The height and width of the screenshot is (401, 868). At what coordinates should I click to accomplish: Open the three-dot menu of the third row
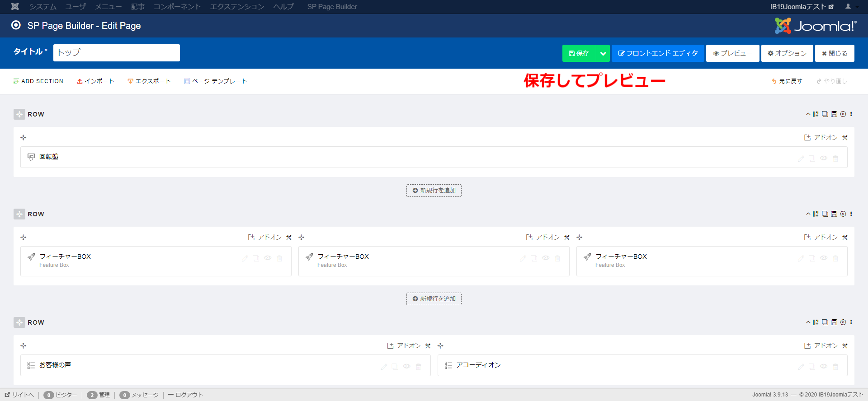[851, 322]
